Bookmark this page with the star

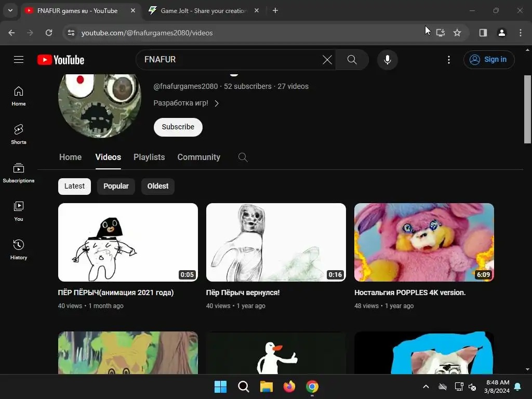[x=457, y=33]
